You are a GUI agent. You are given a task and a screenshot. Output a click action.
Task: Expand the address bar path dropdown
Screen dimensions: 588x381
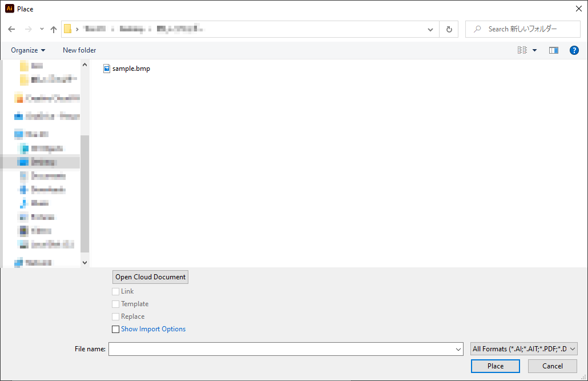[430, 29]
